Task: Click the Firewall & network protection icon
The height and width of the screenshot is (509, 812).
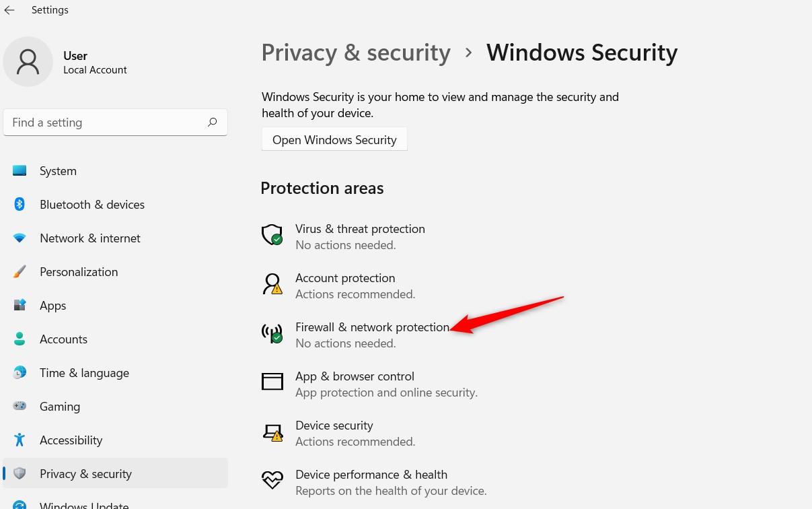Action: (x=272, y=333)
